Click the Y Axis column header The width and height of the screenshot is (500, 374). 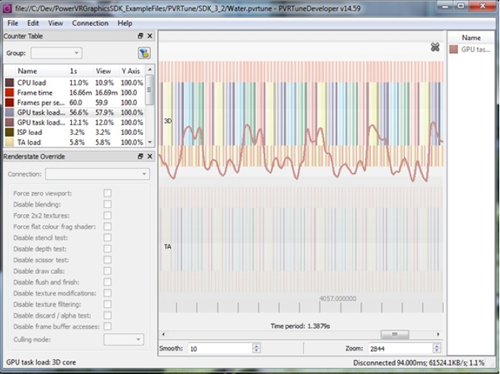click(131, 71)
